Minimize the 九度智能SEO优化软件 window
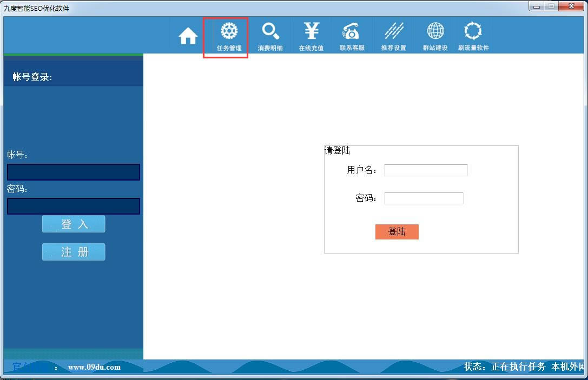The width and height of the screenshot is (588, 380). click(x=536, y=6)
